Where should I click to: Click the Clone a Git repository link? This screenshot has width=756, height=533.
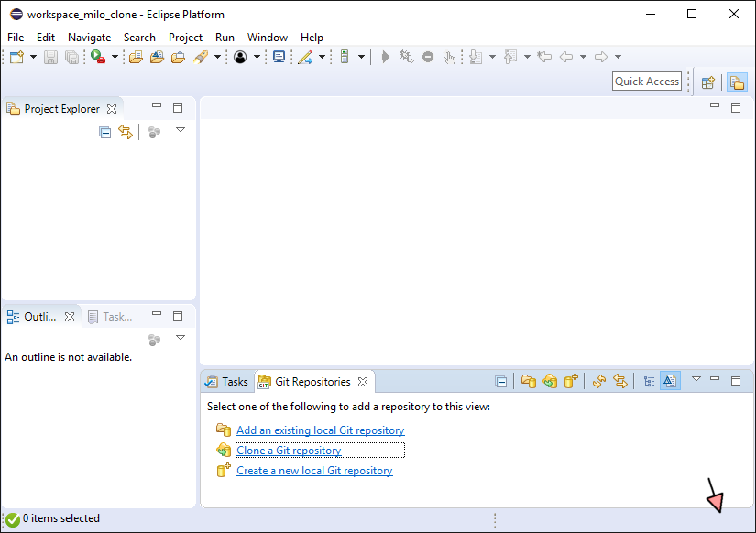pos(289,451)
